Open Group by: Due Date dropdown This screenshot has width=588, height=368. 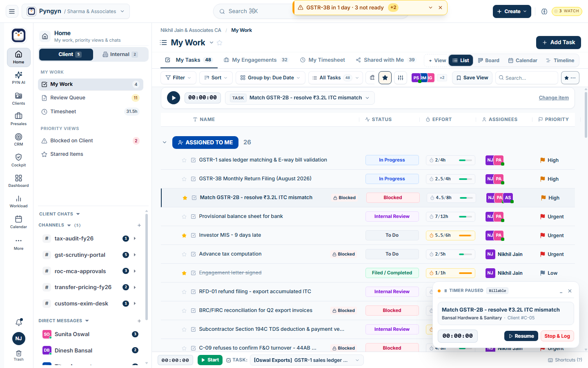[270, 78]
